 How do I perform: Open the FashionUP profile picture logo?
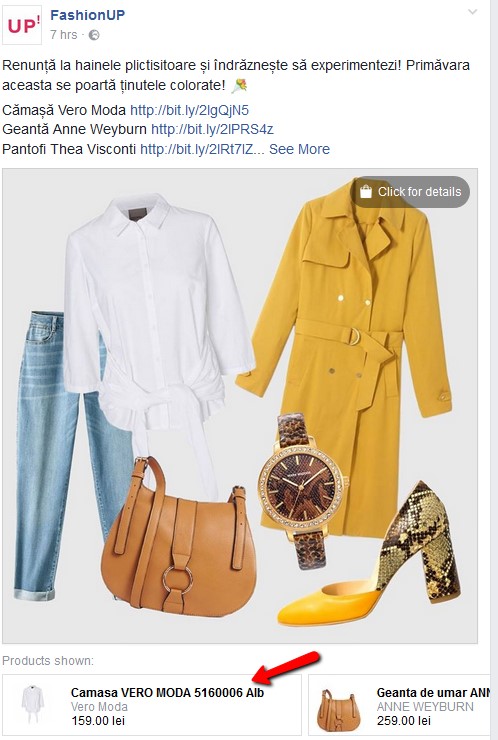coord(22,25)
